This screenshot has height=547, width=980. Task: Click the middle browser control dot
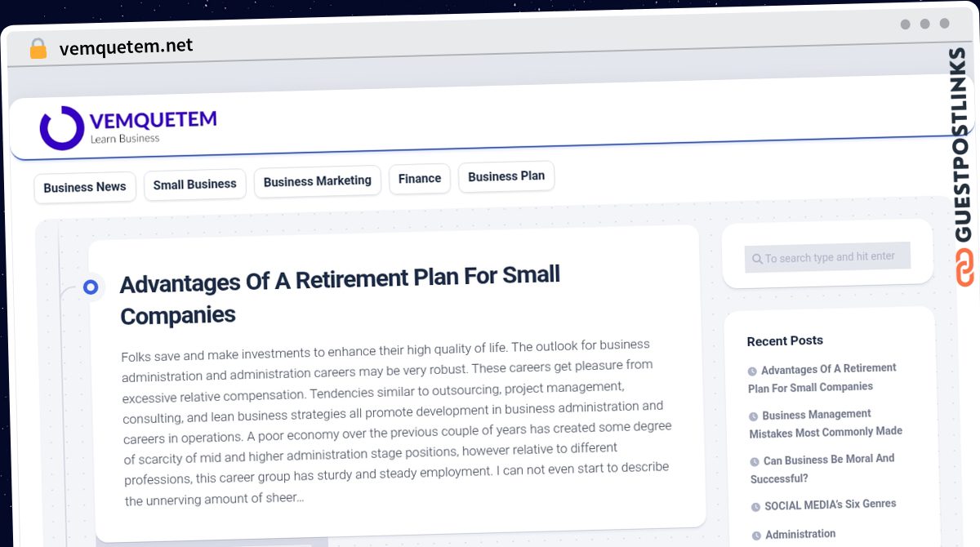(x=924, y=24)
